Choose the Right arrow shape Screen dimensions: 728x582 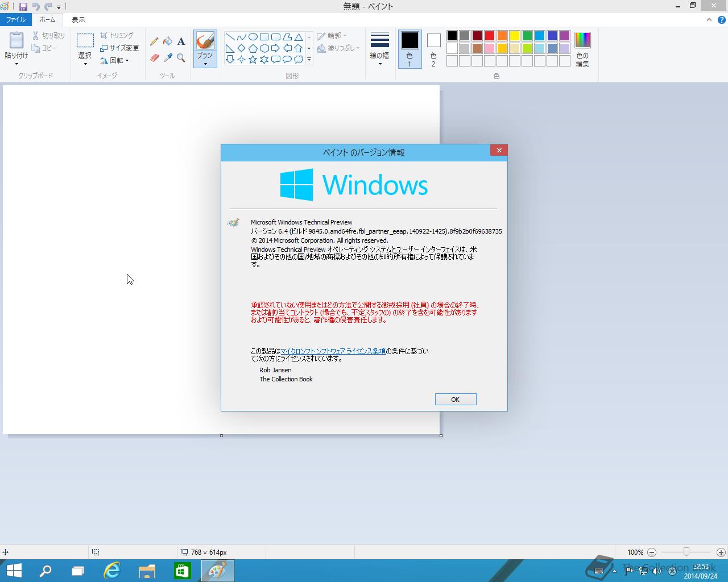coord(276,48)
